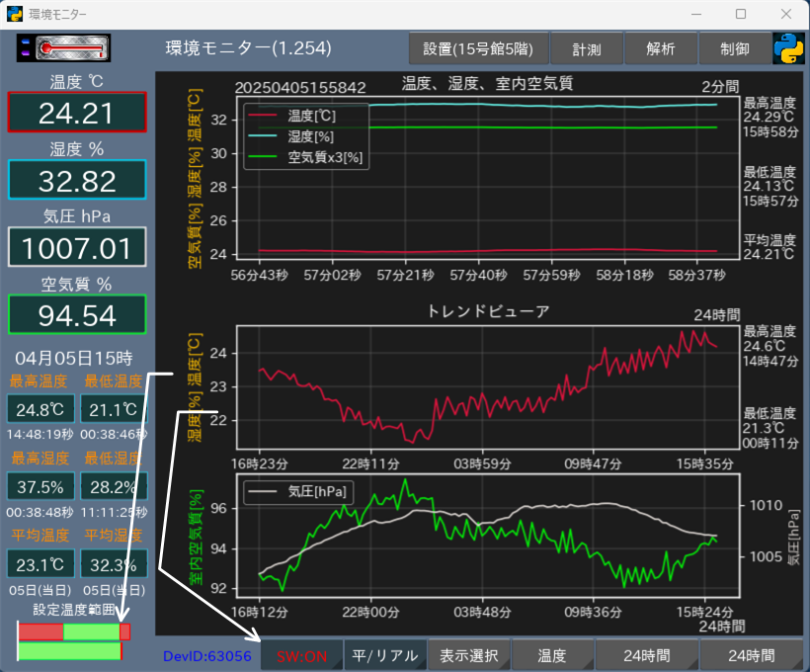Click the thermometer gauge icon
810x672 pixels.
click(64, 47)
